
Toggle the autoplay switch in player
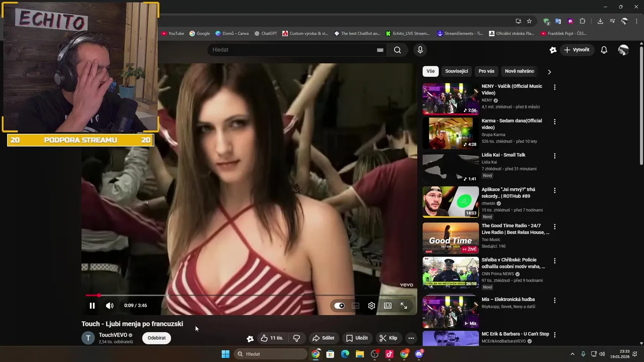[x=340, y=306]
